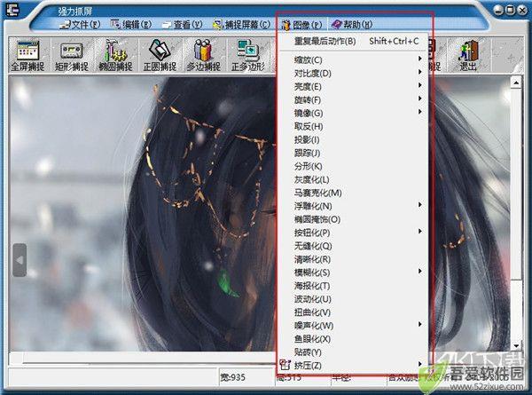The width and height of the screenshot is (532, 395).
Task: Expand the 模糊化(S) submenu
Action: [x=353, y=272]
